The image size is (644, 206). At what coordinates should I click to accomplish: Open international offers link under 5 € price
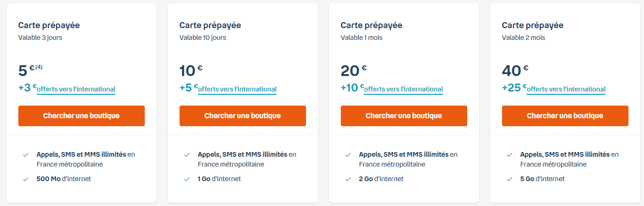76,89
